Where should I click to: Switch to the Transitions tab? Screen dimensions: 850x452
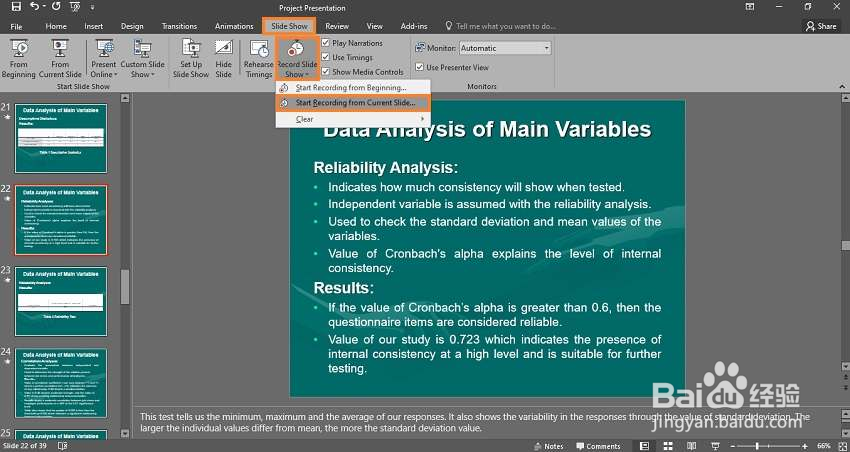tap(179, 26)
